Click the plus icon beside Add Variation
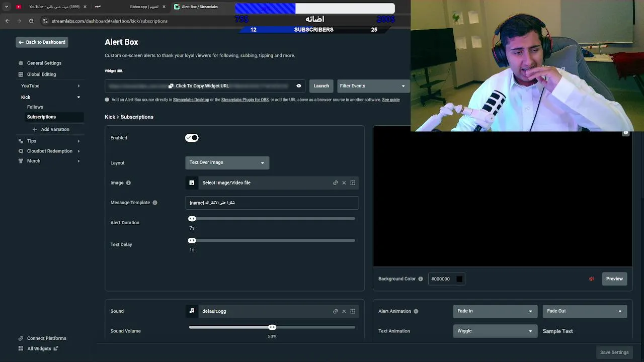644x362 pixels. 35,130
